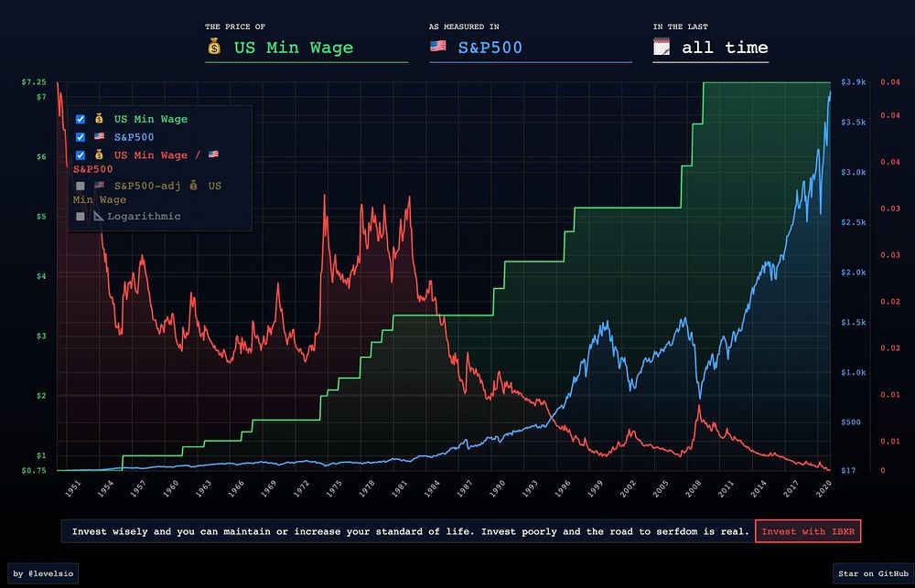Screen dimensions: 915x588
Task: Click the $500 right axis value
Action: tap(852, 422)
